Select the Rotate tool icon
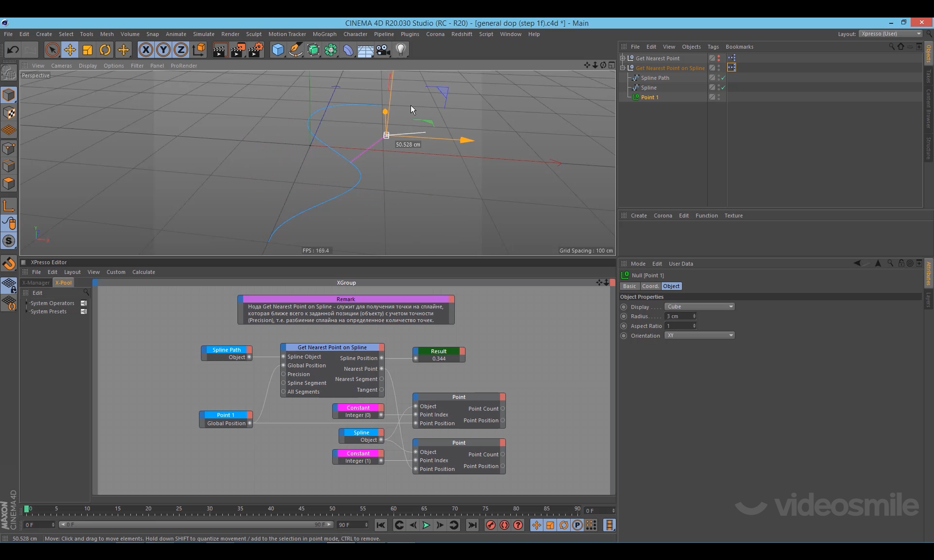The height and width of the screenshot is (560, 934). click(105, 50)
